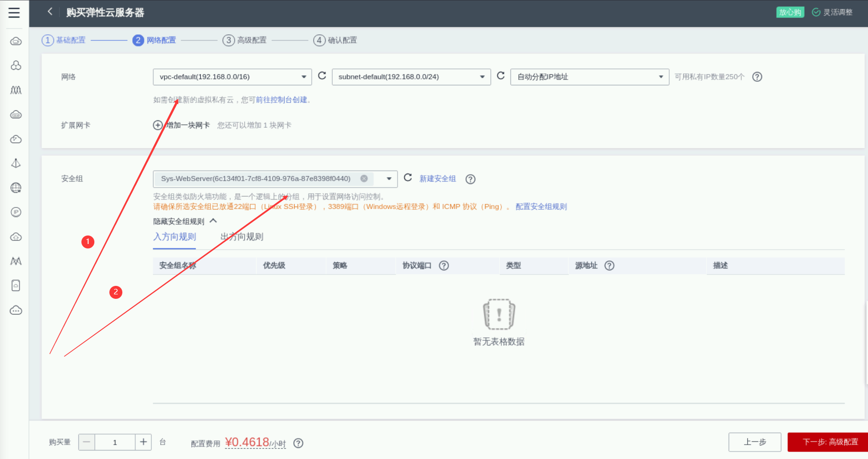
Task: Open the cloud upload sidebar icon
Action: coord(16,236)
